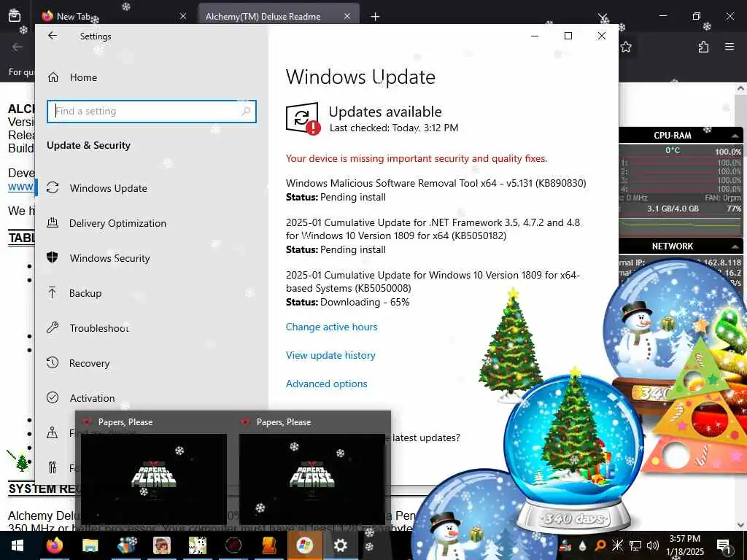
Task: Open File Explorer from taskbar
Action: click(x=90, y=545)
